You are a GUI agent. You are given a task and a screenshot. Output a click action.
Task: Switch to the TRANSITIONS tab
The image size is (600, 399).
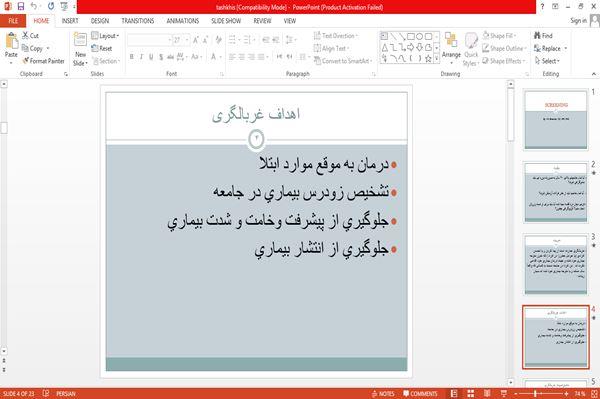(x=138, y=21)
